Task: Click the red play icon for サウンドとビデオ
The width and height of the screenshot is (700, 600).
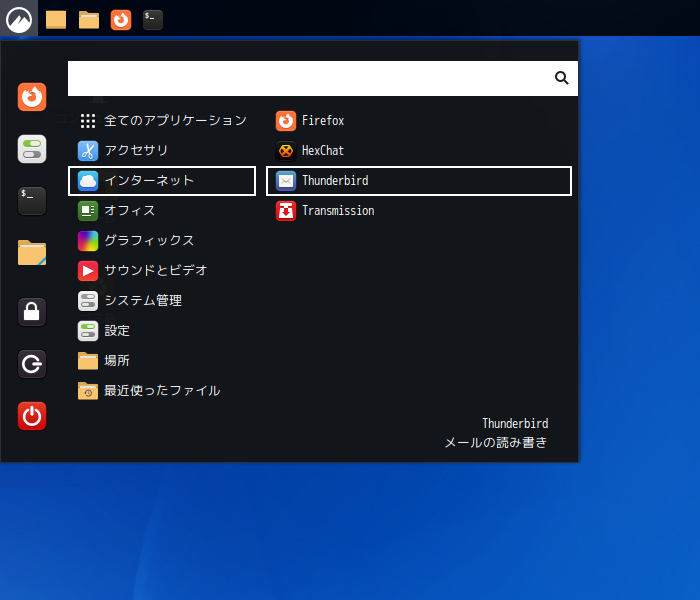Action: (x=88, y=271)
